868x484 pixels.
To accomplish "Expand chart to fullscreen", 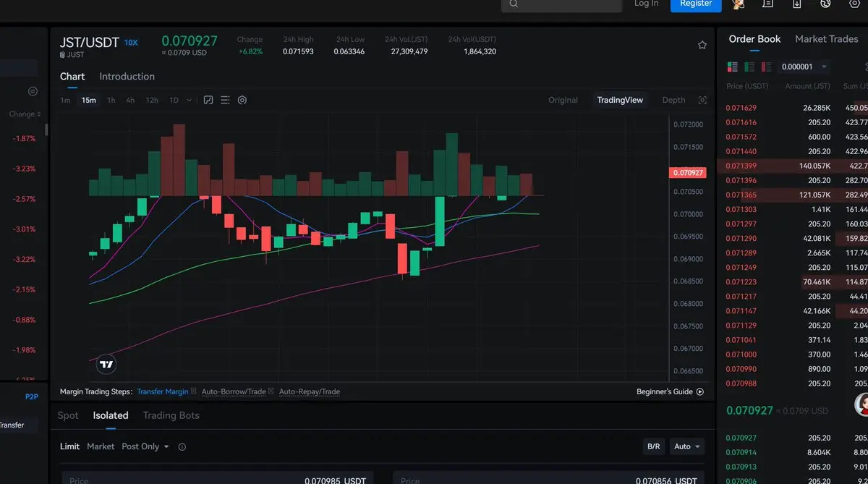I will [x=702, y=100].
